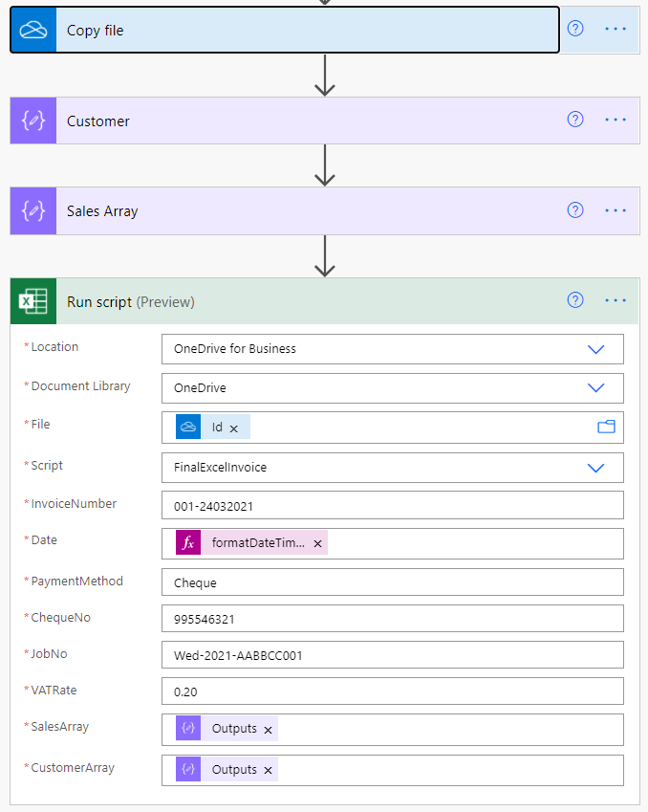Click the PaymentMethod field containing Cheque
Screen dimensions: 648x812
point(392,582)
